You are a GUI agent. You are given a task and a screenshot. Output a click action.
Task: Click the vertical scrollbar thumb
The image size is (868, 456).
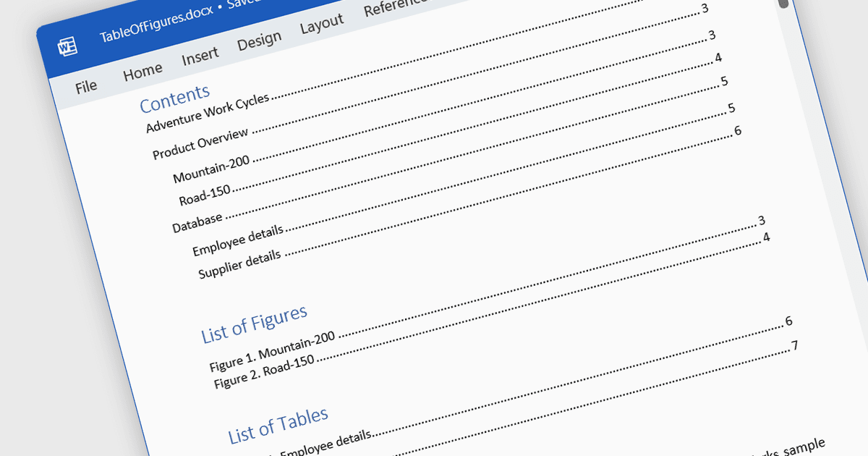pyautogui.click(x=783, y=4)
